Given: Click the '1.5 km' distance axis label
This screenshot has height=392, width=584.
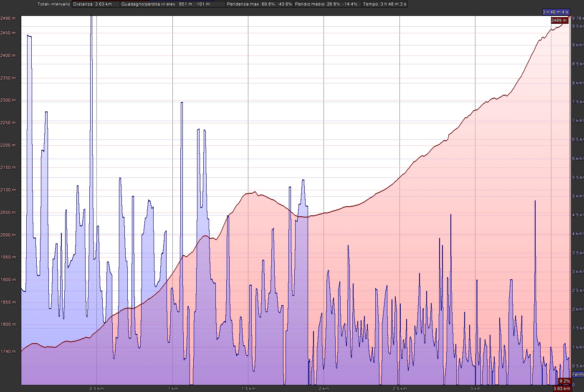Looking at the screenshot, I should (248, 389).
